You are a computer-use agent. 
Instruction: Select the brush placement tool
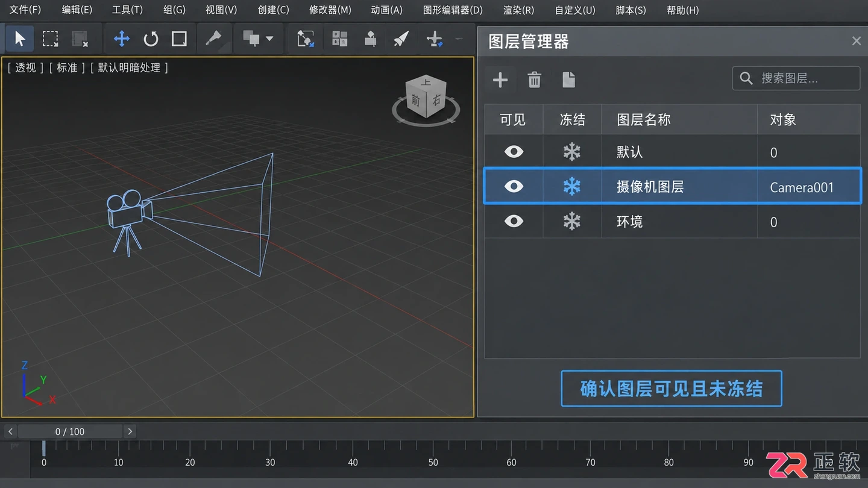click(x=213, y=39)
